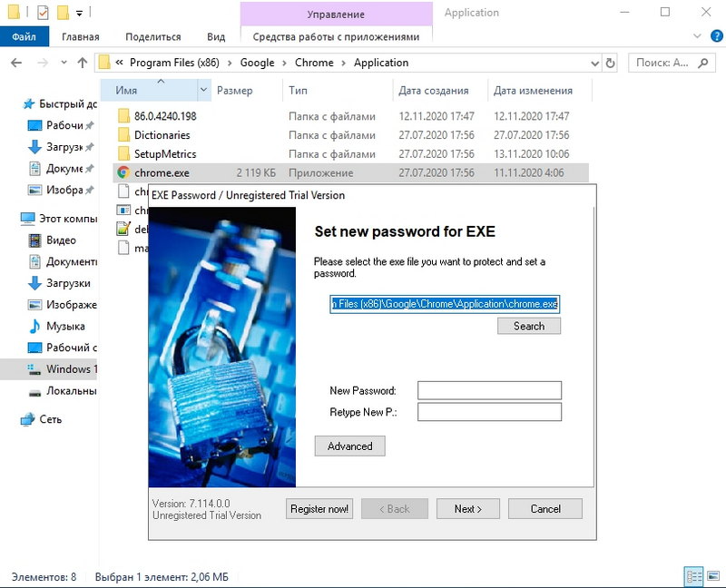Click Register now! button
This screenshot has height=588, width=726.
tap(319, 509)
